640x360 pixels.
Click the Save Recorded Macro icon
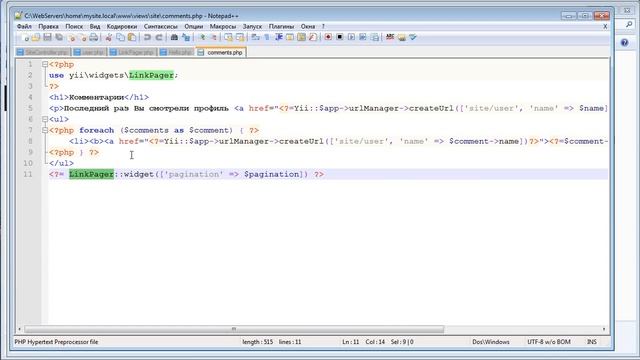click(x=375, y=38)
